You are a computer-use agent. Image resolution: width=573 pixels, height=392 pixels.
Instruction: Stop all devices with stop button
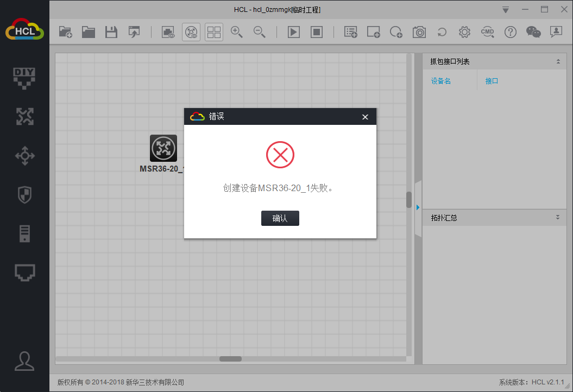click(317, 32)
